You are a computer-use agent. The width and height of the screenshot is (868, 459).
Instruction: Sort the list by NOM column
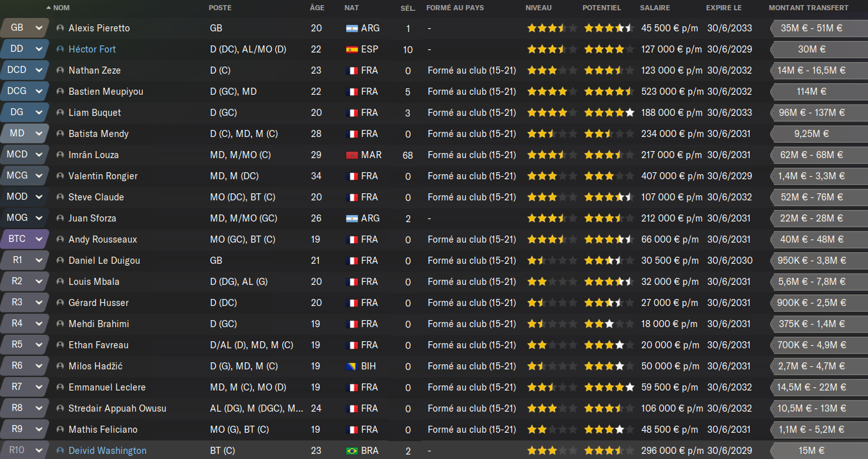point(61,8)
